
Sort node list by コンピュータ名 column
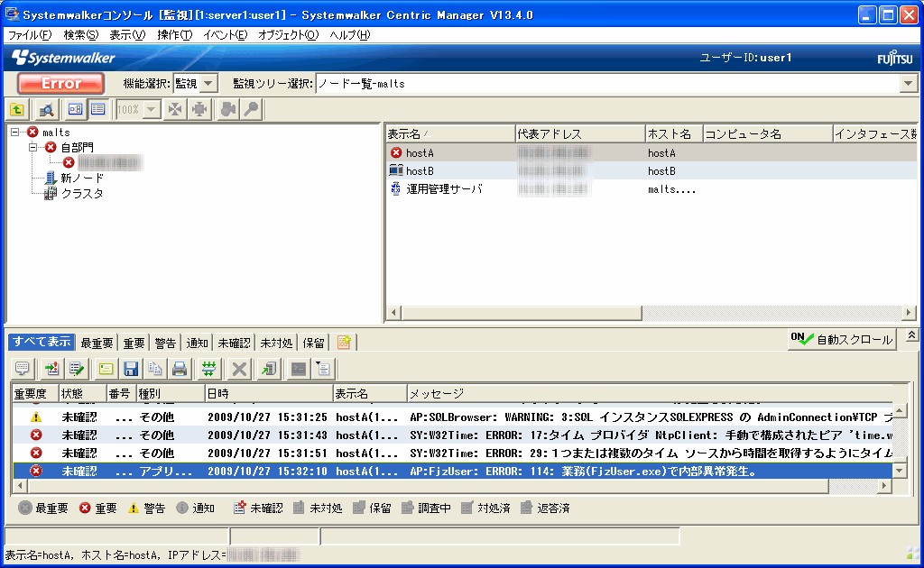click(x=768, y=134)
